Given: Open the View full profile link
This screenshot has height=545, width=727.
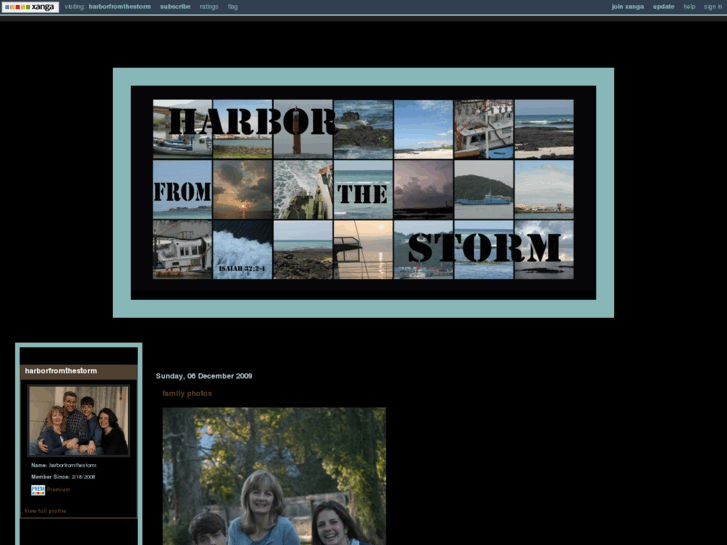Looking at the screenshot, I should click(45, 511).
